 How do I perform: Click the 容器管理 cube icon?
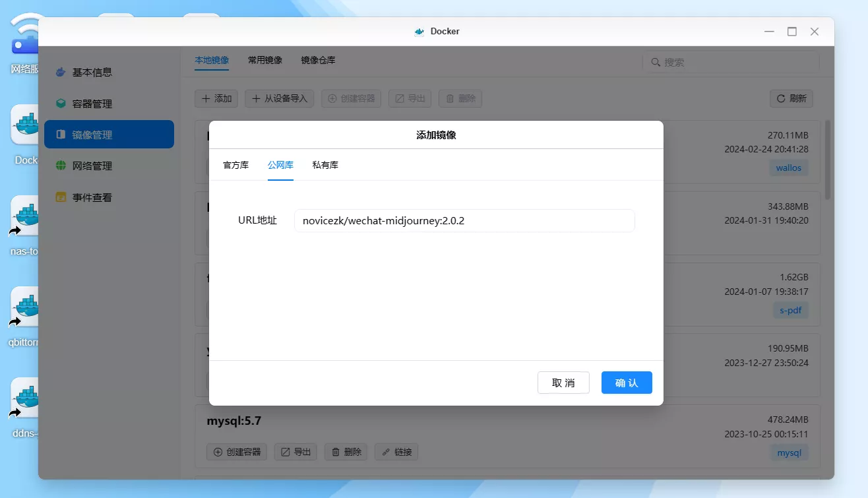pos(61,104)
